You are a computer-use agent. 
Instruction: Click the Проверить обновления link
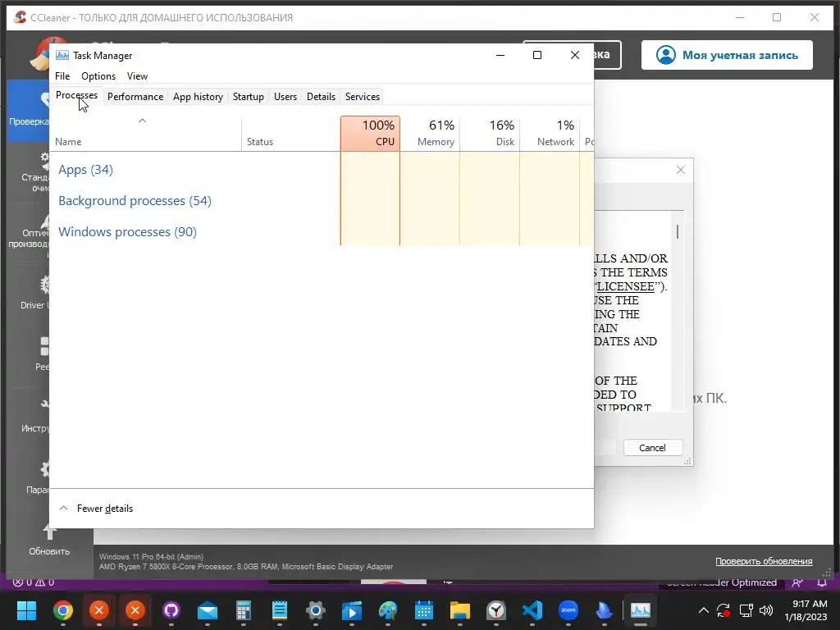(x=764, y=561)
